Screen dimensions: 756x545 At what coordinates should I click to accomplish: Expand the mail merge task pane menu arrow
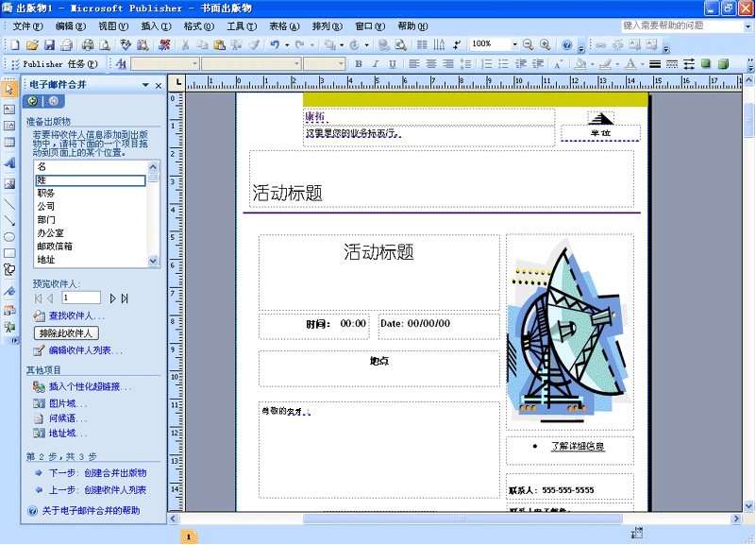(x=145, y=85)
